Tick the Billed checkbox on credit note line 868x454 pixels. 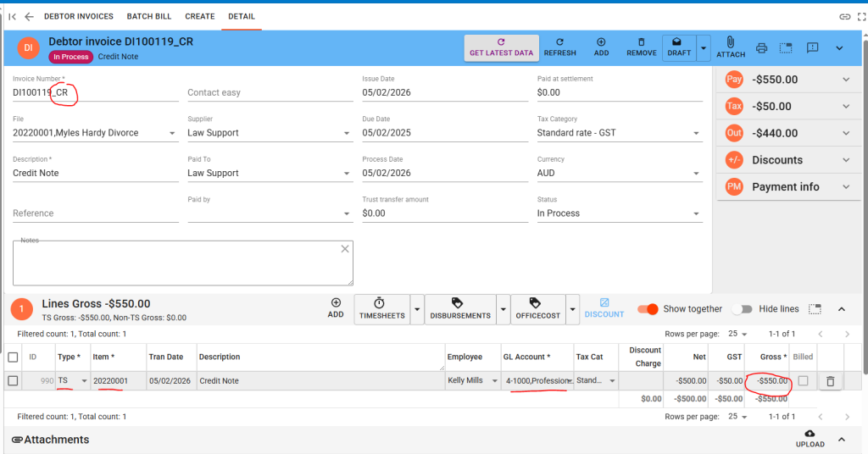coord(802,381)
